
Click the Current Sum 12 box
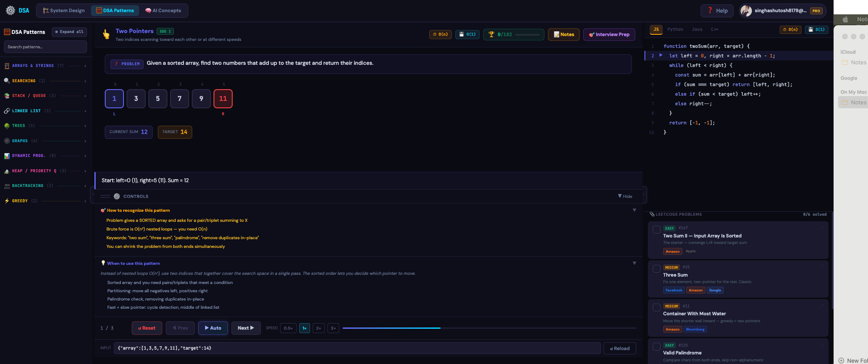coord(129,132)
